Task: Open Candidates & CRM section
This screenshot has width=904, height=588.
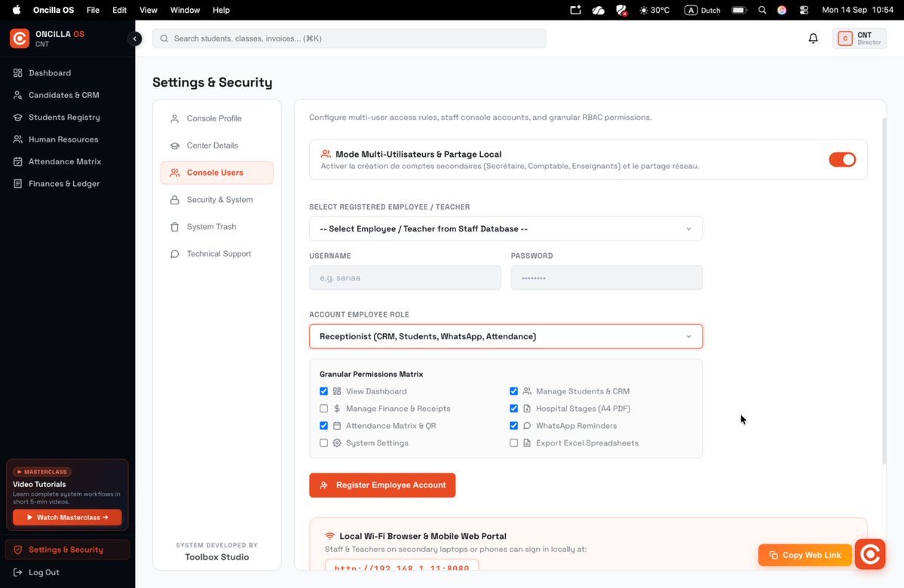Action: 67,95
